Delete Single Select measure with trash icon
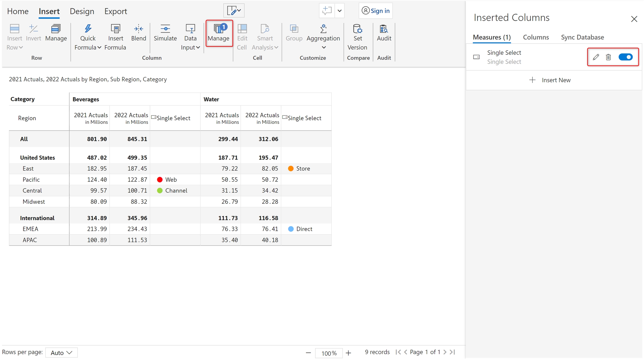This screenshot has height=360, width=644. [x=608, y=57]
